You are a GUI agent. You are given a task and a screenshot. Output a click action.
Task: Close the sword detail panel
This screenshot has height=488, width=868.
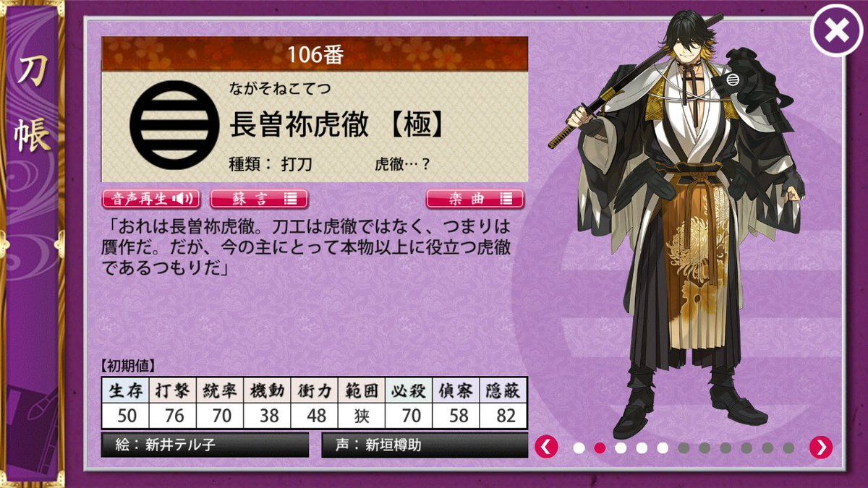click(836, 31)
